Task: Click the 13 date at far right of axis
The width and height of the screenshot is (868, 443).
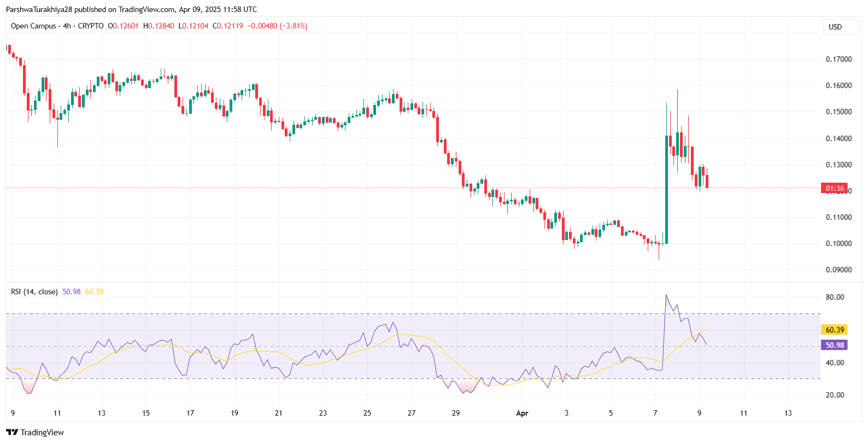Action: click(788, 413)
